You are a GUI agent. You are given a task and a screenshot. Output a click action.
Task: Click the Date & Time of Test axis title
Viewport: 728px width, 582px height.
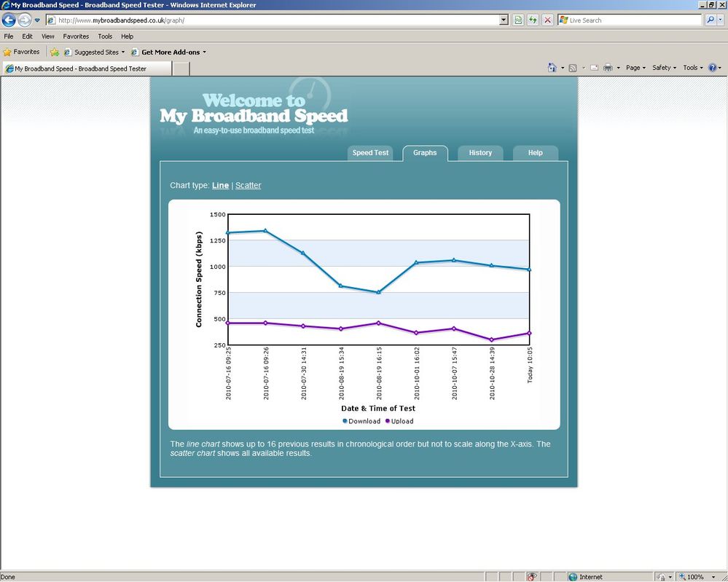click(x=378, y=409)
